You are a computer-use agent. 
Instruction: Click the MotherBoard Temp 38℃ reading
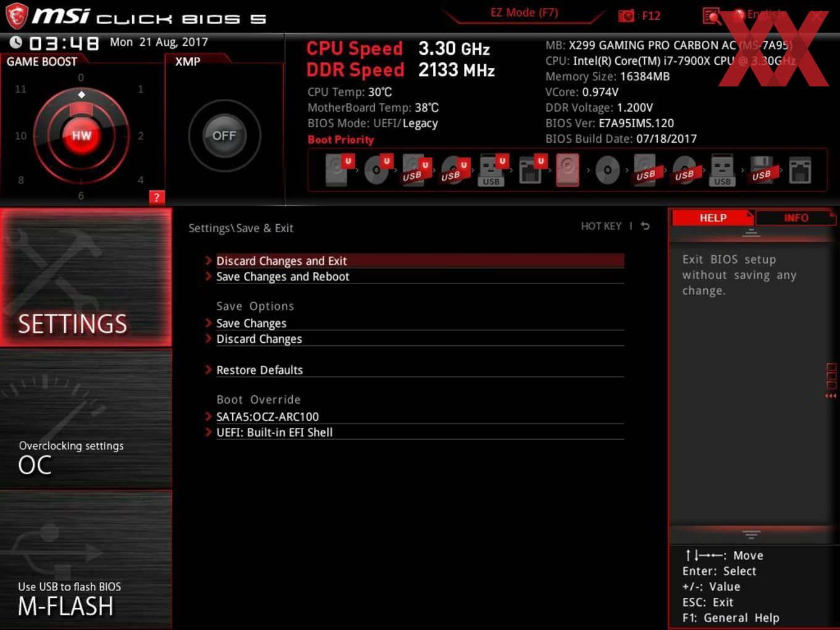coord(373,107)
